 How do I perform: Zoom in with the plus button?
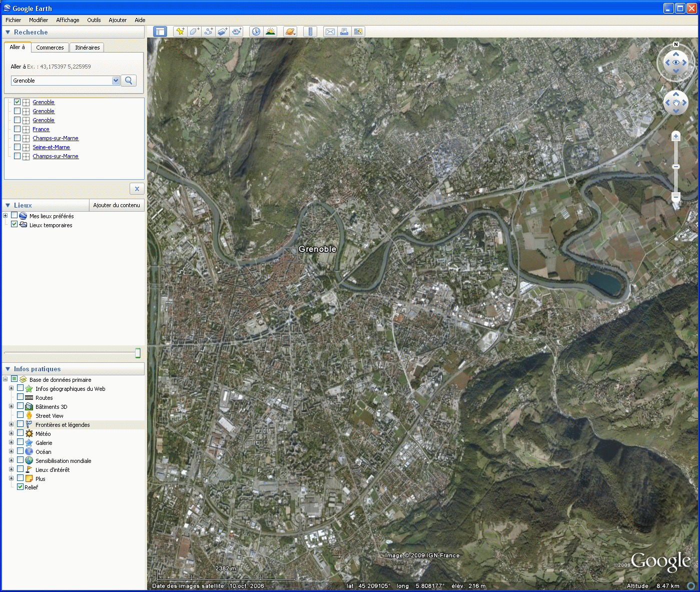click(676, 136)
